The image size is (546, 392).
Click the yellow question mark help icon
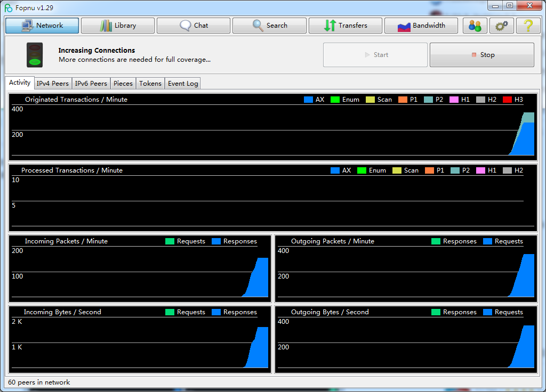click(x=528, y=26)
